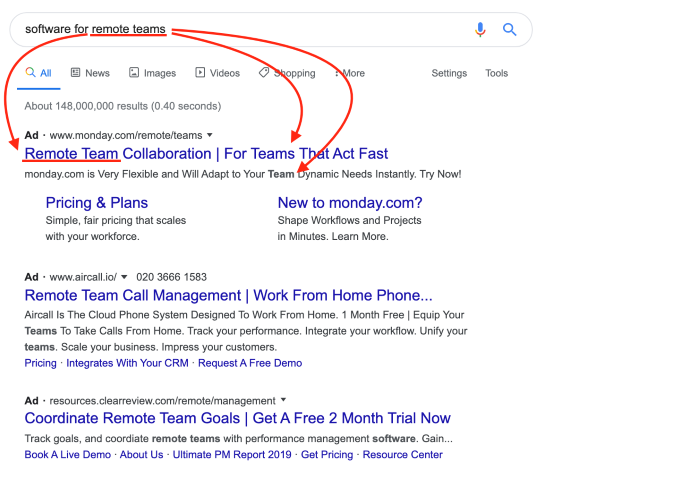Screen dimensions: 700x480
Task: Expand the clearreview.com ad URL dropdown arrow
Action: (x=283, y=400)
